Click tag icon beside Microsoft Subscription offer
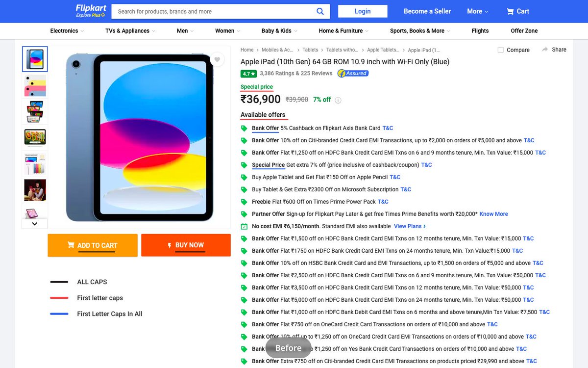Viewport: 588px width, 368px height. click(x=244, y=189)
